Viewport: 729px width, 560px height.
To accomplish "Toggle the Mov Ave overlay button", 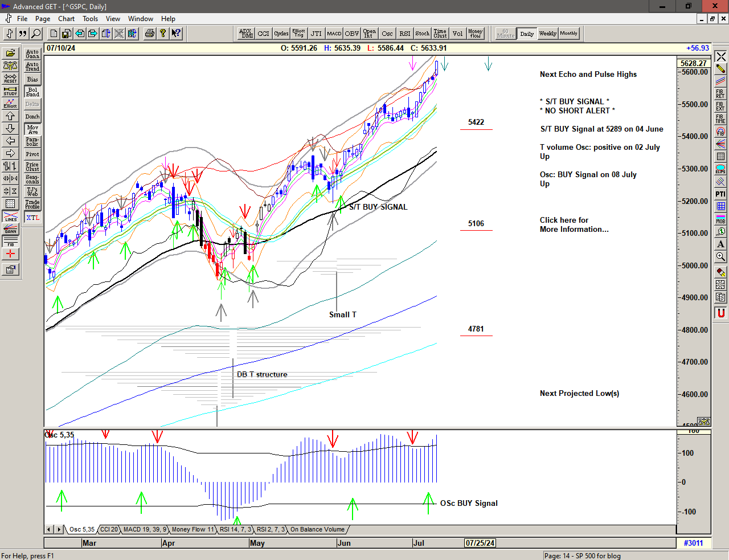I will (32, 129).
